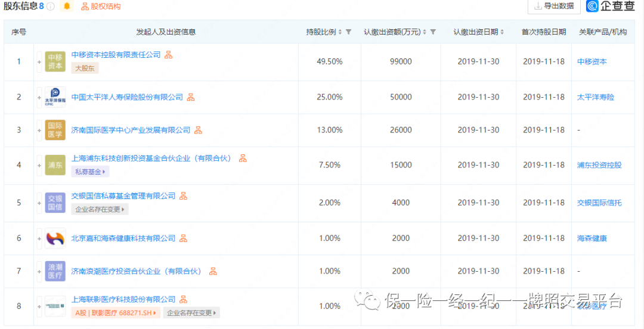This screenshot has height=329, width=644.
Task: Expand row 4 上海浦东 plus toggle
Action: (39, 165)
